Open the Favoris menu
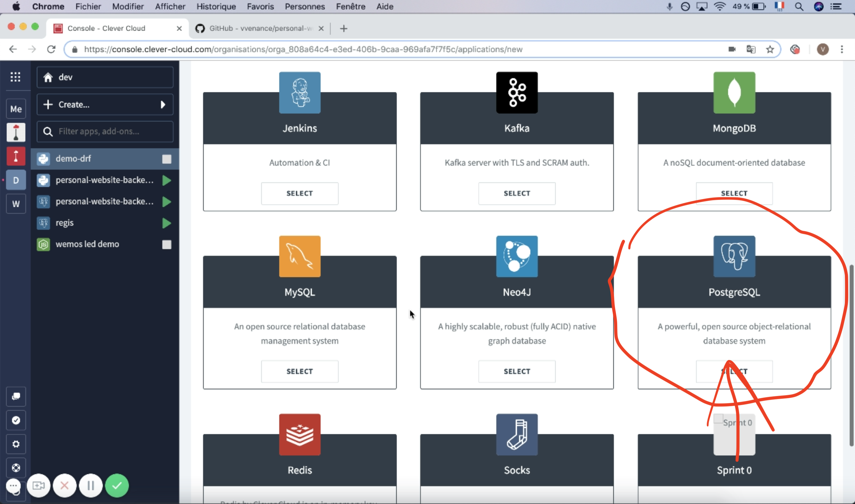This screenshot has height=504, width=855. [260, 7]
